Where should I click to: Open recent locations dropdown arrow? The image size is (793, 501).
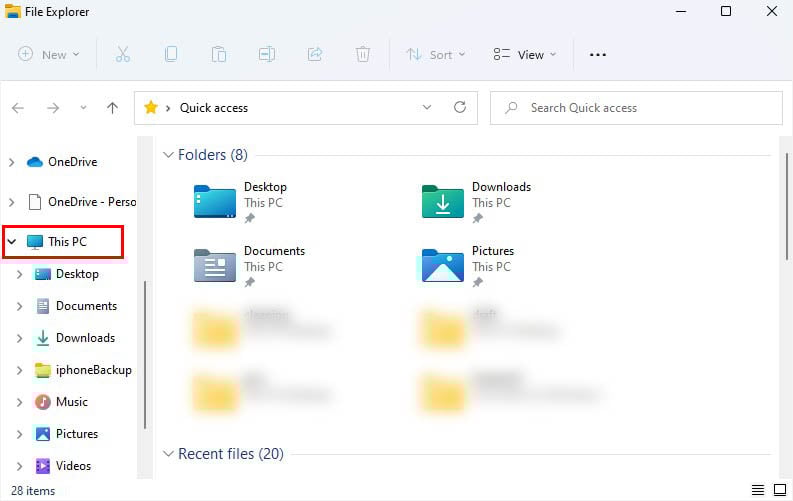tap(83, 108)
